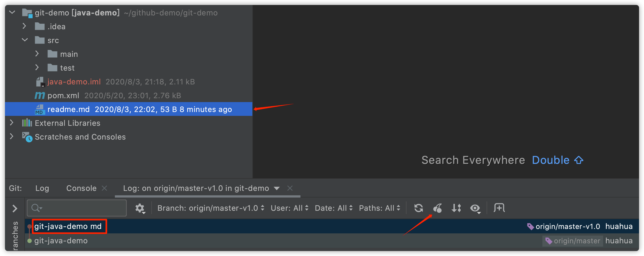Open the Branch: origin/master-v1.0 filter
The height and width of the screenshot is (256, 644).
[211, 208]
